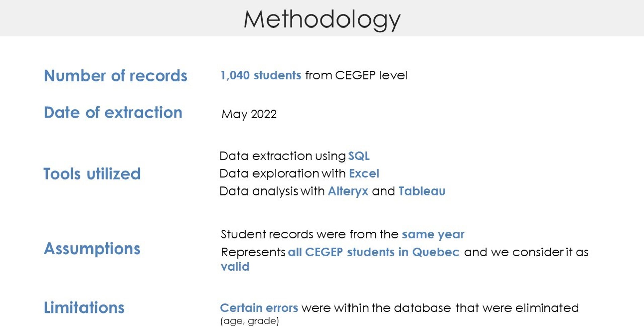Click the highlighted Tableau word

click(422, 191)
